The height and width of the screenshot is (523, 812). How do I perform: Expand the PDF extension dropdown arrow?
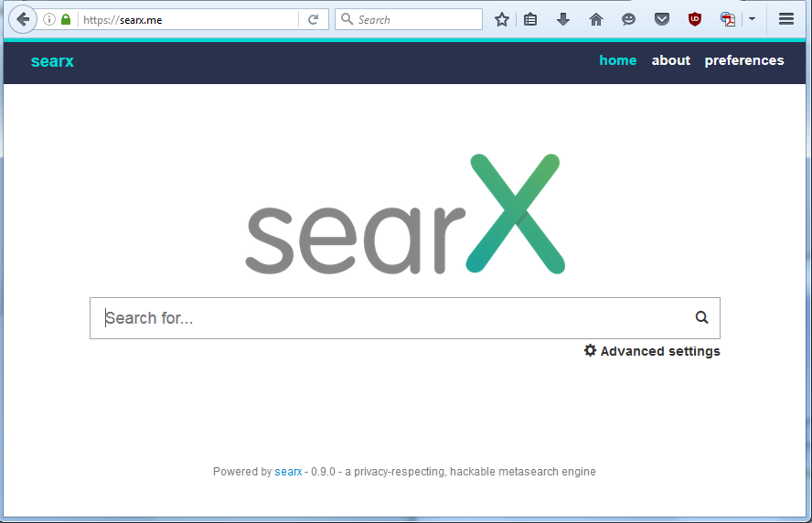coord(752,19)
